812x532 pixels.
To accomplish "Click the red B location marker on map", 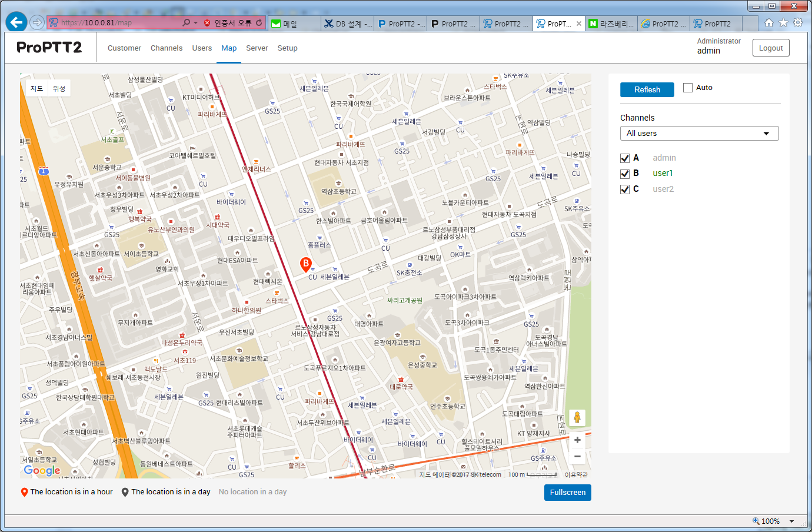I will click(x=305, y=264).
